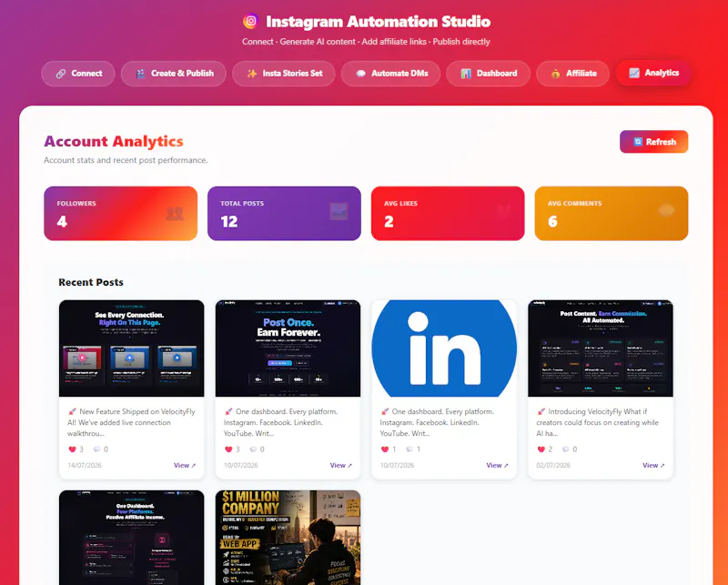Screen dimensions: 728x585
Task: Click the Total Posts stat card
Action: click(284, 214)
